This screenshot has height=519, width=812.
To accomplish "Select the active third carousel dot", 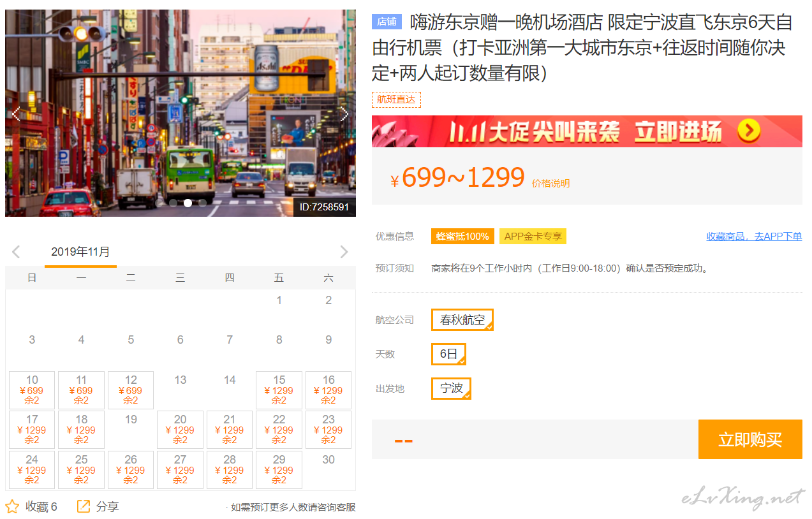I will click(188, 203).
